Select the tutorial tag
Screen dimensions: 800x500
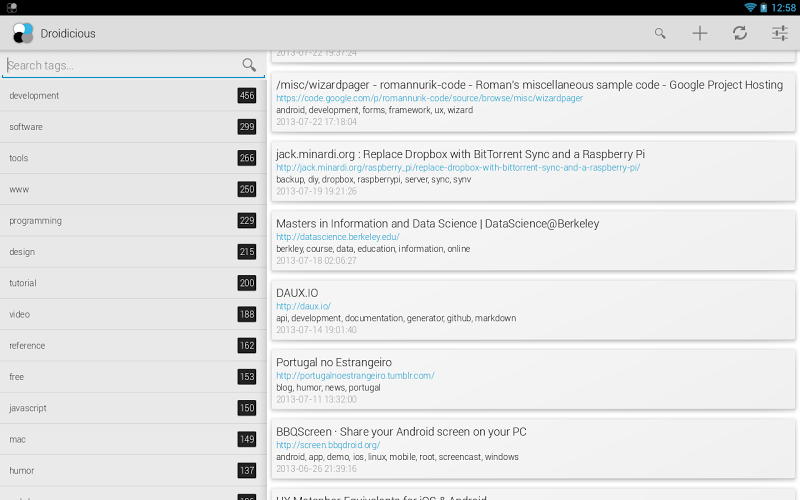[x=133, y=283]
